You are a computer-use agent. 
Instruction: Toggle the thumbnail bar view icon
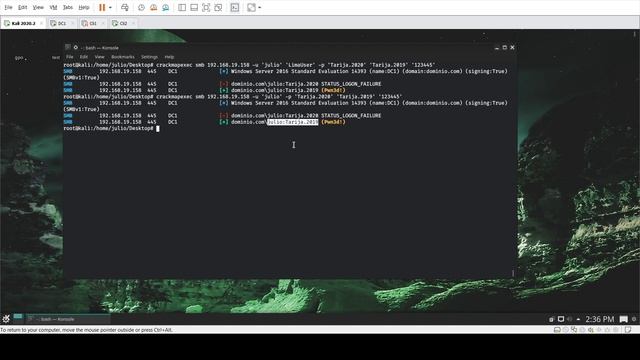[x=194, y=7]
